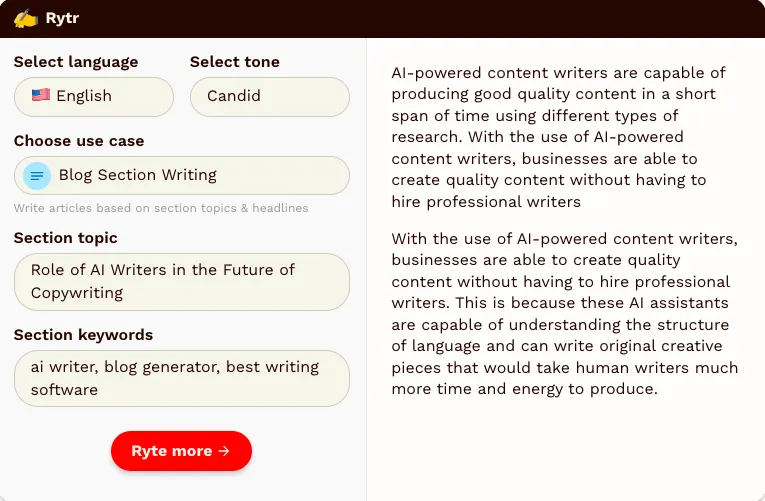
Task: Open the Candid tone dropdown
Action: point(270,97)
